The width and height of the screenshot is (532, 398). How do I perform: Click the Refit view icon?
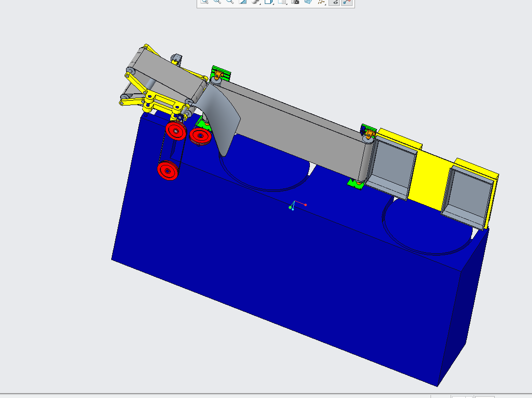coord(204,1)
